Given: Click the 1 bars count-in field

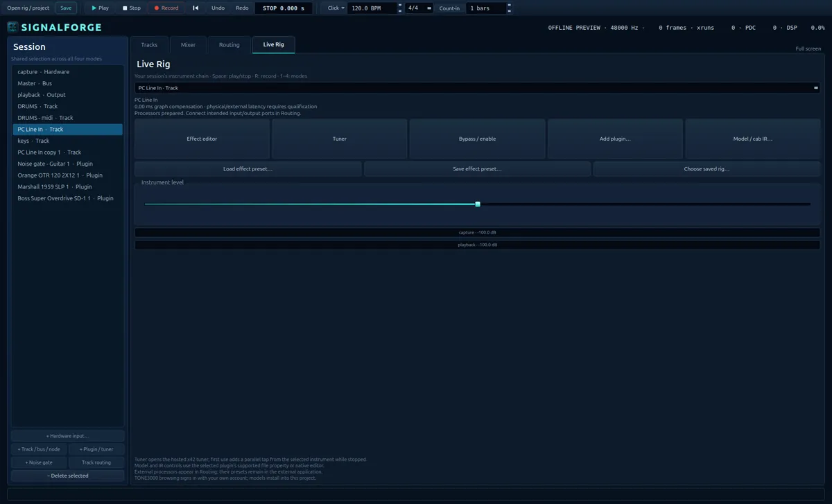Looking at the screenshot, I should pyautogui.click(x=487, y=8).
